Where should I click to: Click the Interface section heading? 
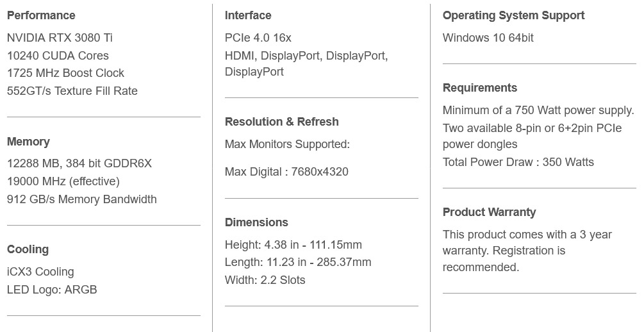click(248, 15)
